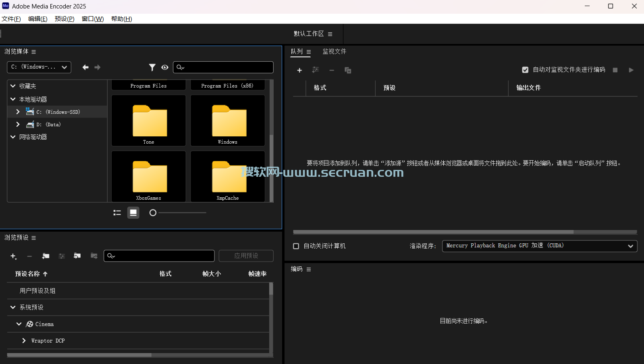
Task: Click the queue duplicate icon
Action: coord(348,70)
